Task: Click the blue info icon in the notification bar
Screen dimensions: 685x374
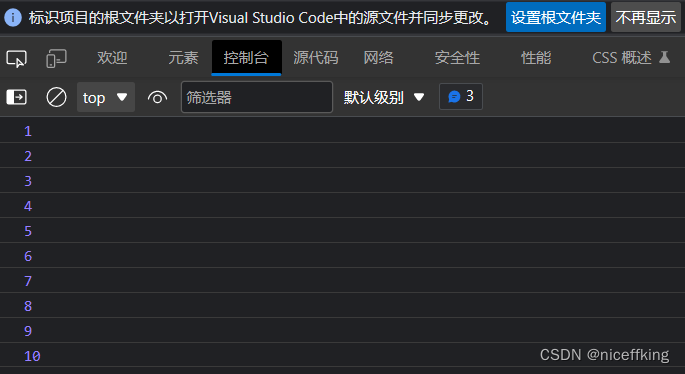Action: coord(13,17)
